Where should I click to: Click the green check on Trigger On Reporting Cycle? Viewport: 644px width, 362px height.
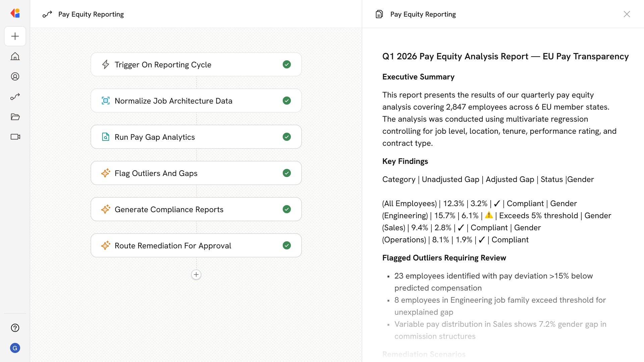(x=287, y=64)
